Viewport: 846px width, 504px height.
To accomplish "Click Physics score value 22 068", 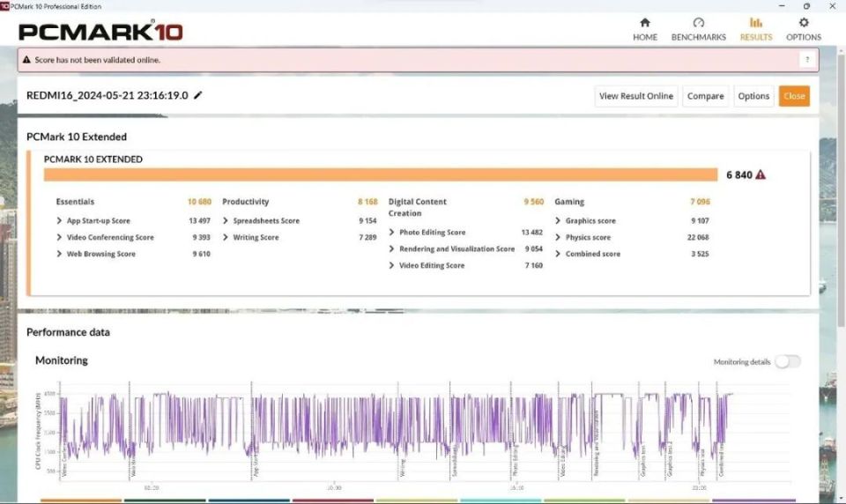I will (x=698, y=237).
